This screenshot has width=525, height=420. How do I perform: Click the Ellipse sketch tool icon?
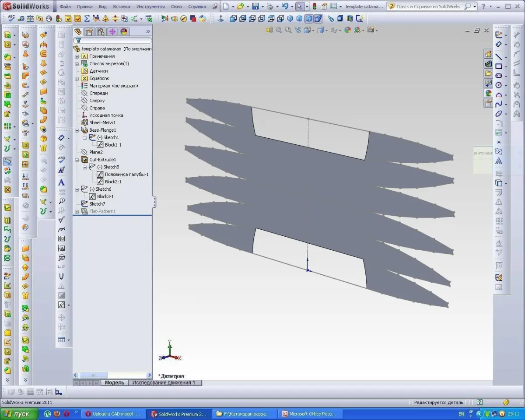click(x=499, y=114)
